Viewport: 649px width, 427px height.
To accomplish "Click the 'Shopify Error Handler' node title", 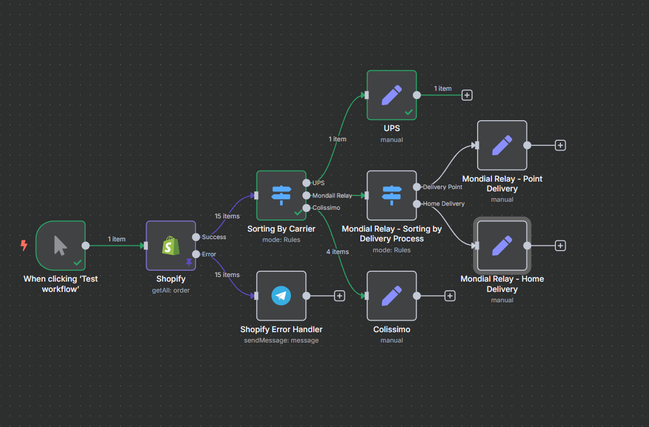I will coord(281,329).
